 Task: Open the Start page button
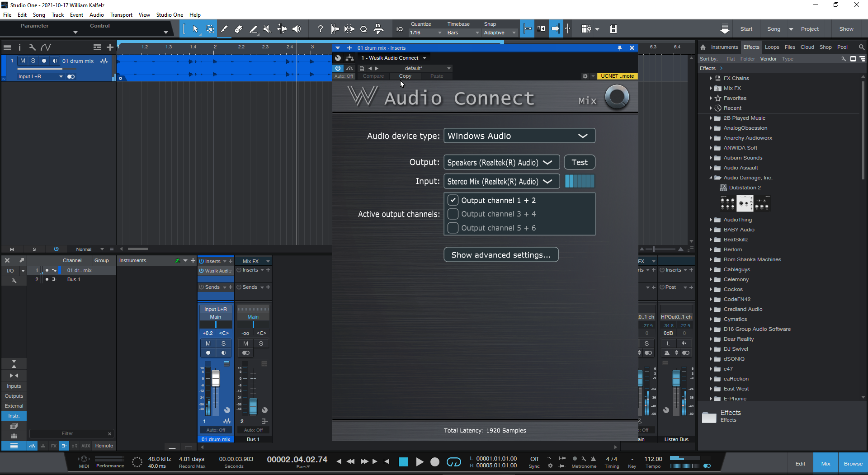746,29
